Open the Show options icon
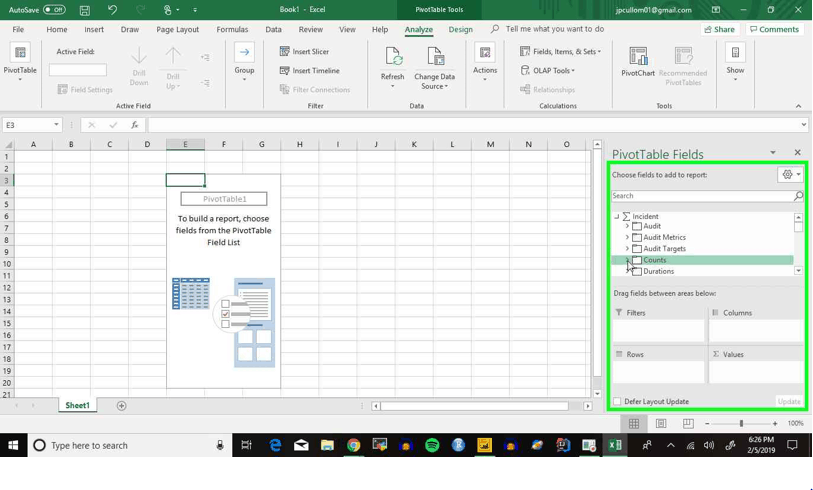This screenshot has width=813, height=490. pyautogui.click(x=735, y=53)
